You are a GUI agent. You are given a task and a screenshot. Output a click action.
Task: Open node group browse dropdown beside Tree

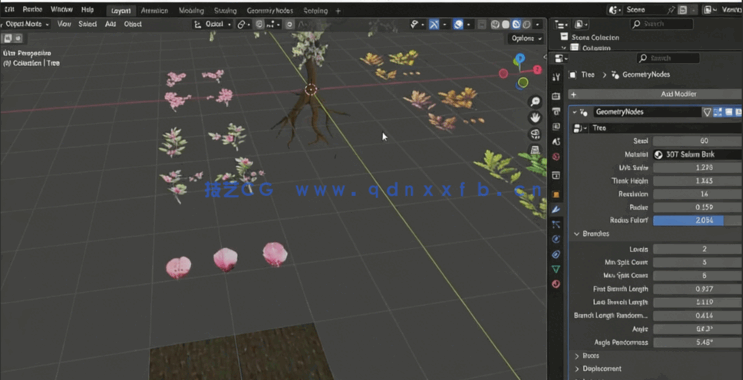[x=579, y=128]
